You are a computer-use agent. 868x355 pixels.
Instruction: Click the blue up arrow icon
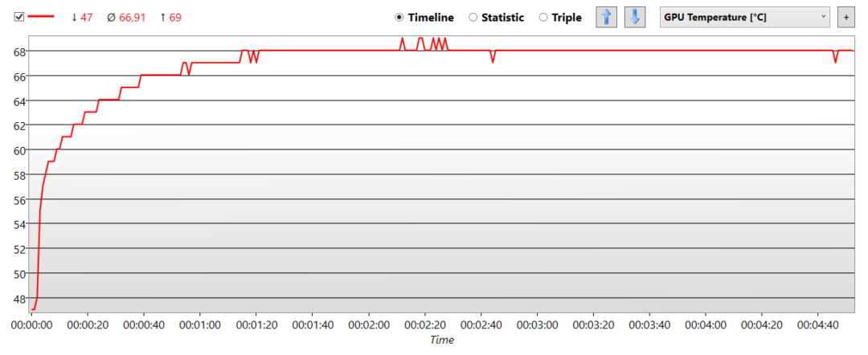pyautogui.click(x=606, y=17)
